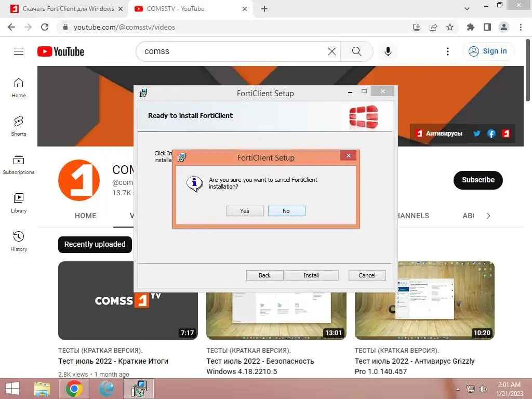Screen dimensions: 532x399
Task: Open volume control in system tray
Action: (x=483, y=389)
